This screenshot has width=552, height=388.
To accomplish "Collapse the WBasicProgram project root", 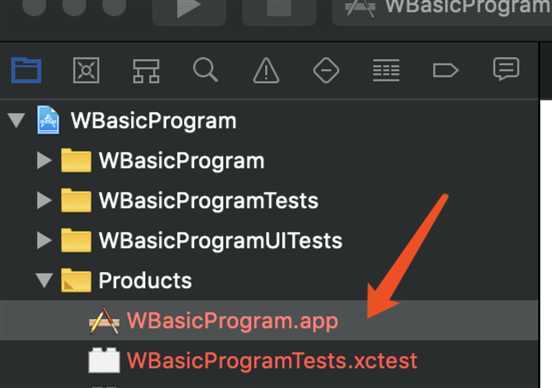I will point(16,120).
